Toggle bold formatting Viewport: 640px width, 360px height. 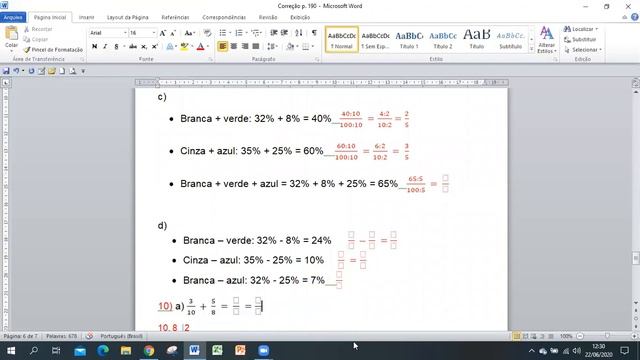[x=95, y=47]
